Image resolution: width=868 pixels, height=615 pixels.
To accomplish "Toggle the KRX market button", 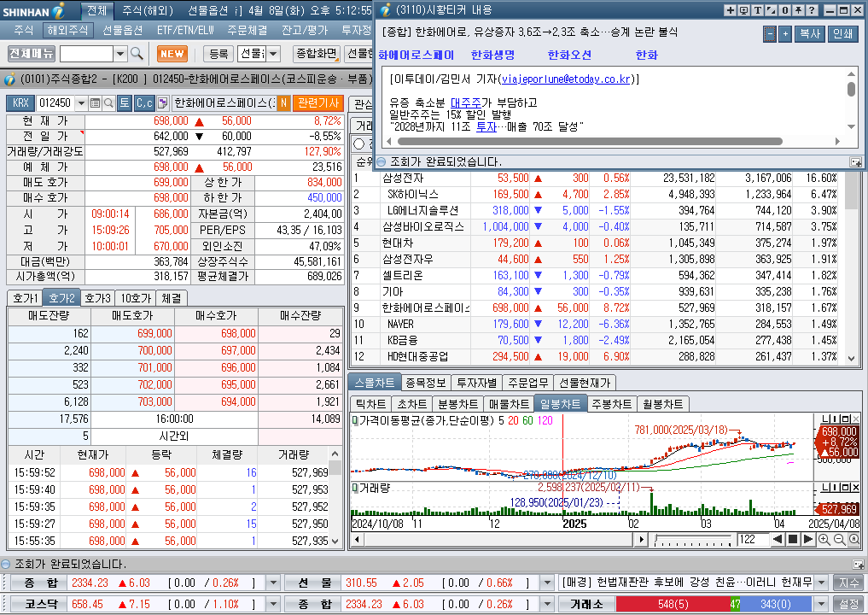I will [x=20, y=103].
